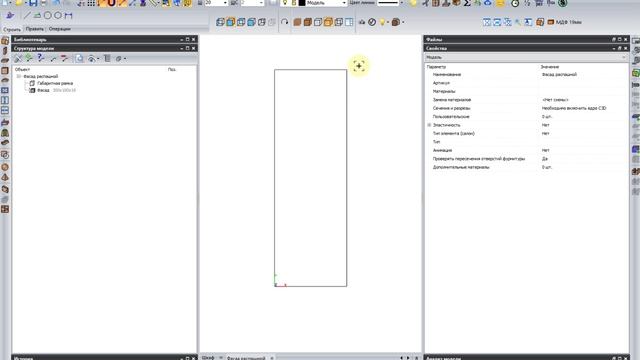Image resolution: width=640 pixels, height=360 pixels.
Task: Open the cube dropdown in structure toolbar
Action: pyautogui.click(x=124, y=59)
